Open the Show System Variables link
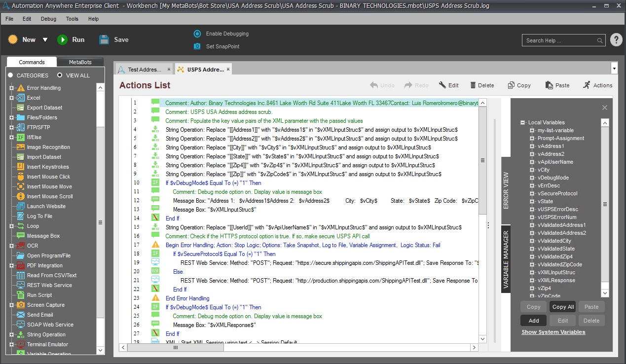This screenshot has width=626, height=364. (553, 332)
